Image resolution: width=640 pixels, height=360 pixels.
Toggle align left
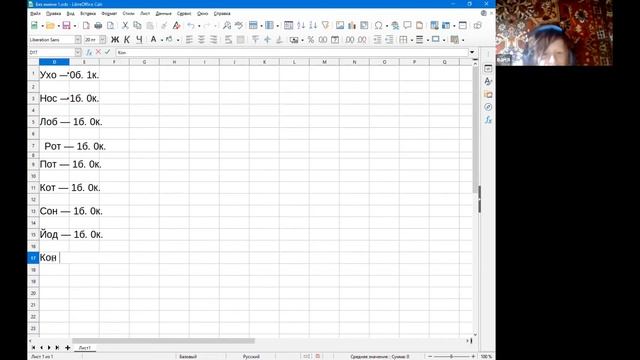point(189,40)
